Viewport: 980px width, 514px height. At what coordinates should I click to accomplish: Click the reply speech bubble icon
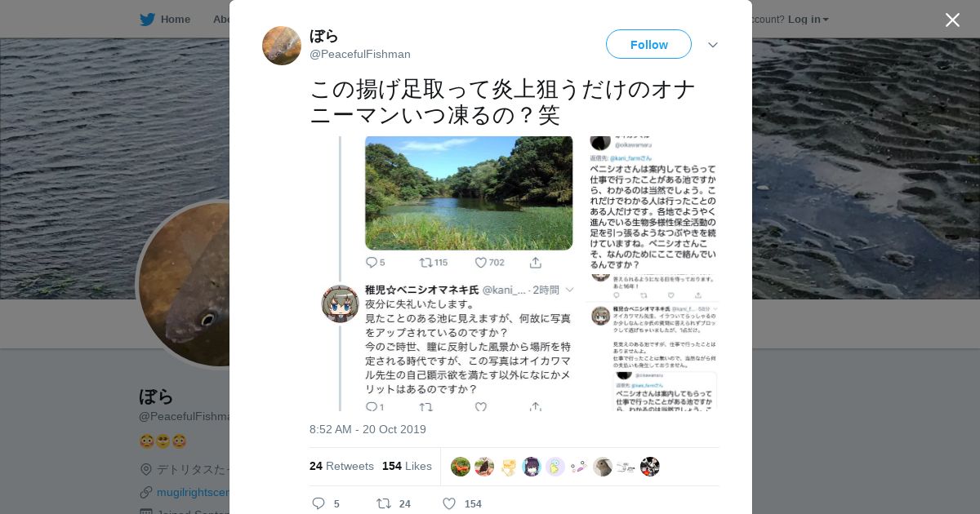[318, 503]
